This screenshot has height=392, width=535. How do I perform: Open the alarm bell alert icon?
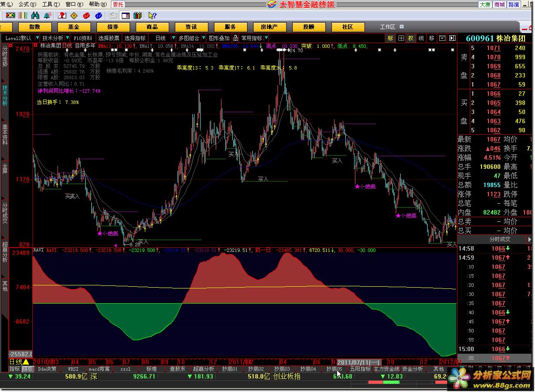[47, 15]
